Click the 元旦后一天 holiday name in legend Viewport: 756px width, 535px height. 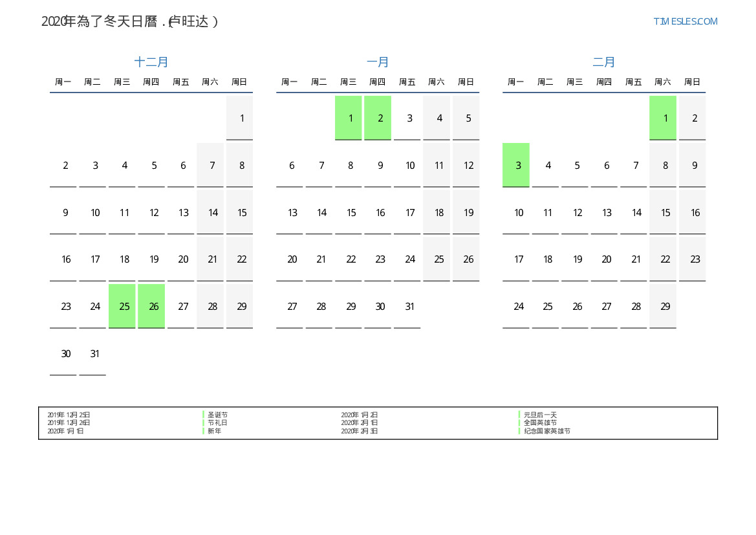click(540, 415)
